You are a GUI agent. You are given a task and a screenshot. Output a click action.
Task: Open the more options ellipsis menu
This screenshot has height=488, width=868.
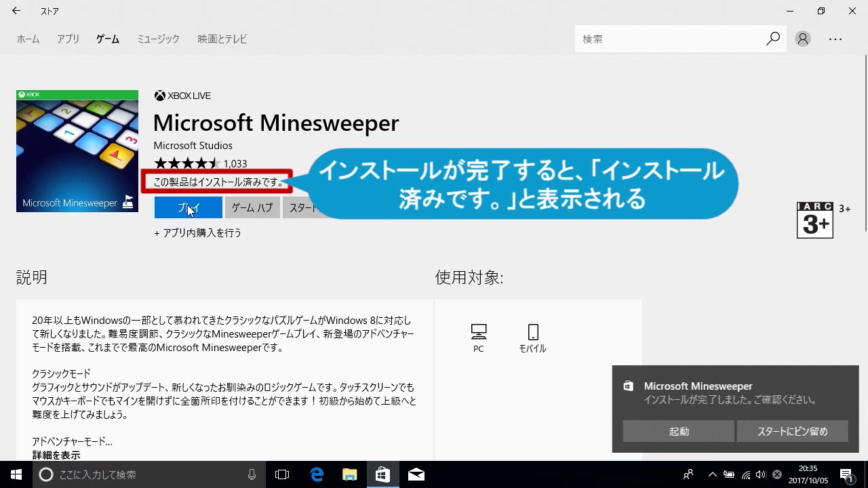(835, 39)
